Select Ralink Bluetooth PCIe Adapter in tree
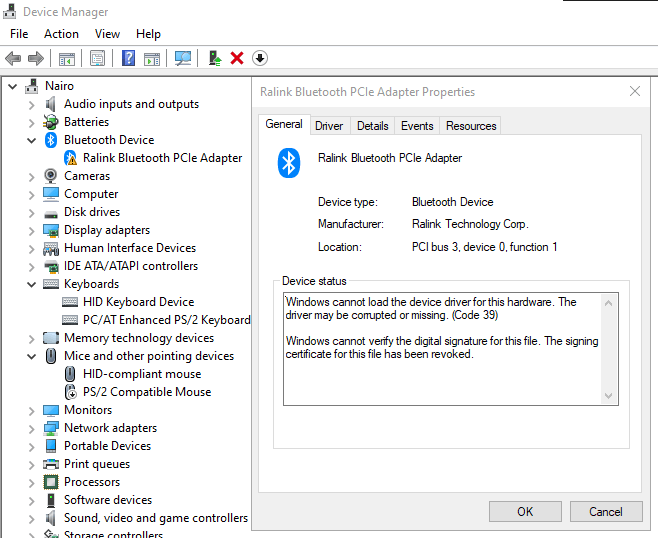 [x=162, y=158]
